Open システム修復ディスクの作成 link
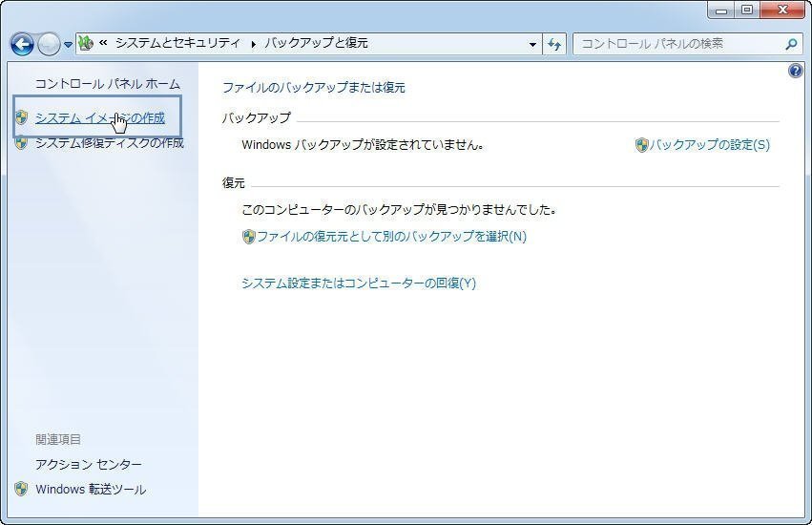The image size is (812, 525). click(110, 143)
